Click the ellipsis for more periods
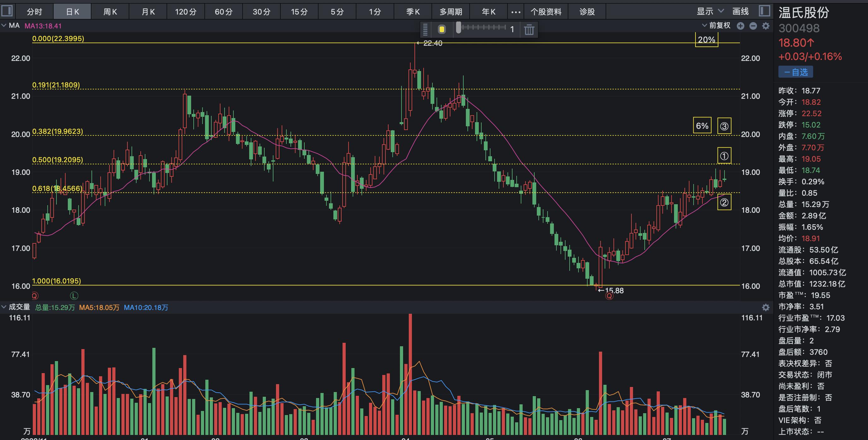 point(516,12)
